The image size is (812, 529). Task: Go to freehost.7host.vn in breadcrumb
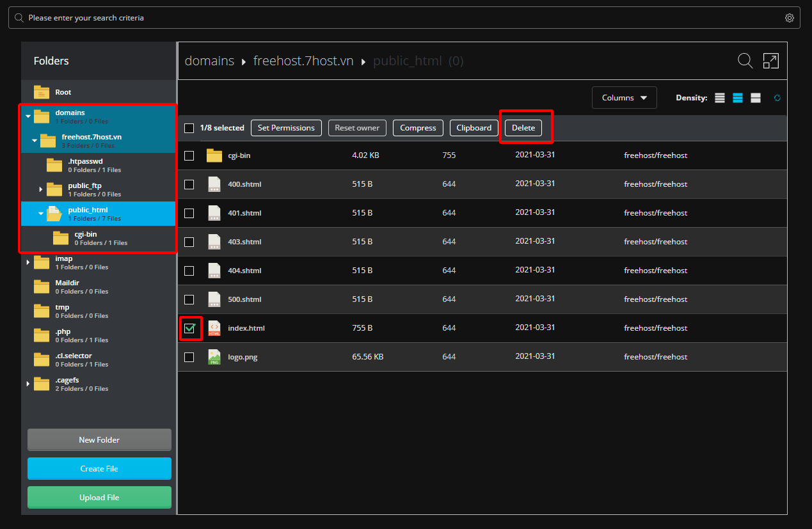[x=303, y=61]
